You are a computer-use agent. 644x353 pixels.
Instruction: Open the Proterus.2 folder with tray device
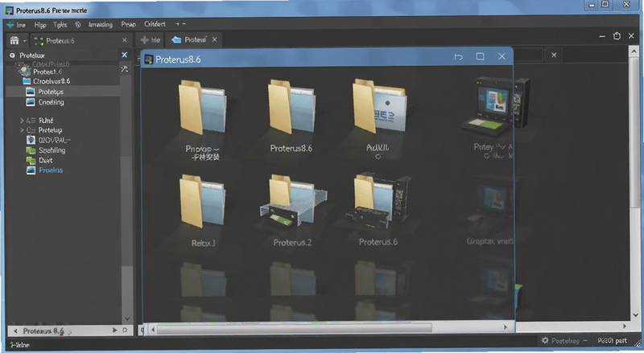coord(292,201)
